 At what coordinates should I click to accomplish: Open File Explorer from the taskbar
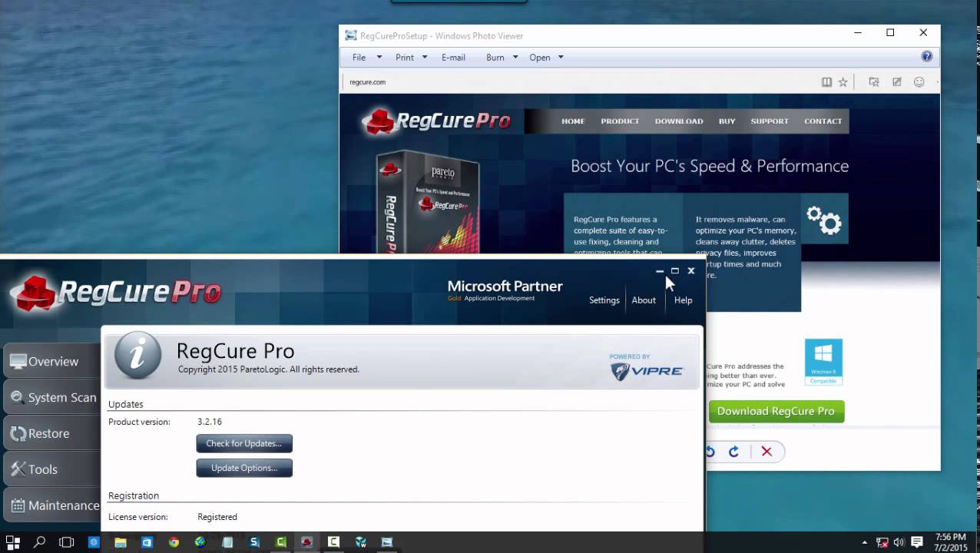[x=121, y=542]
